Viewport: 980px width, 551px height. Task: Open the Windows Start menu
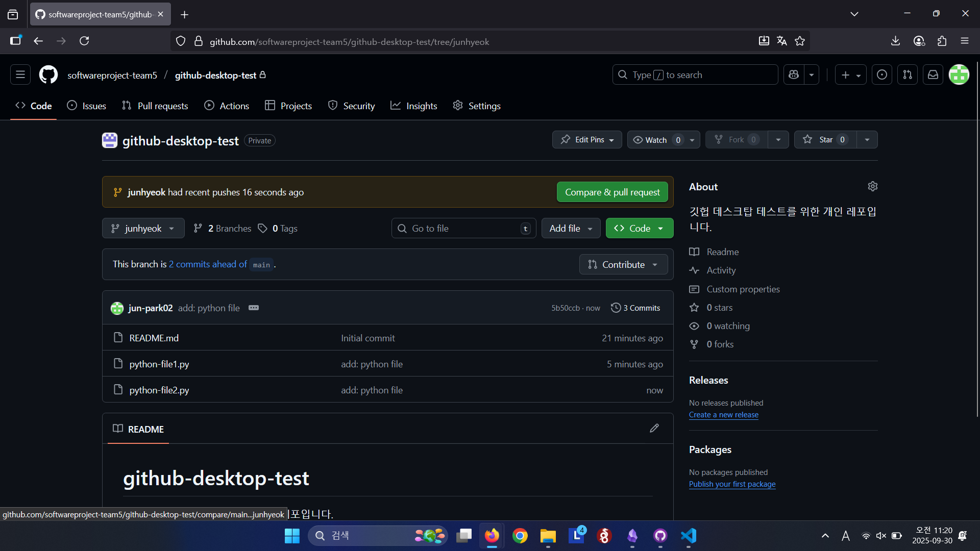point(292,536)
